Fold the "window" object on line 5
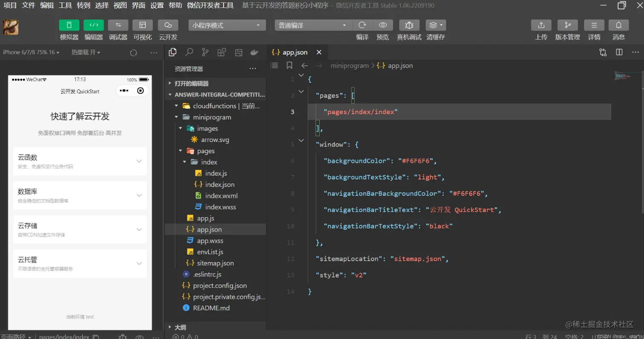The image size is (644, 339). (301, 140)
